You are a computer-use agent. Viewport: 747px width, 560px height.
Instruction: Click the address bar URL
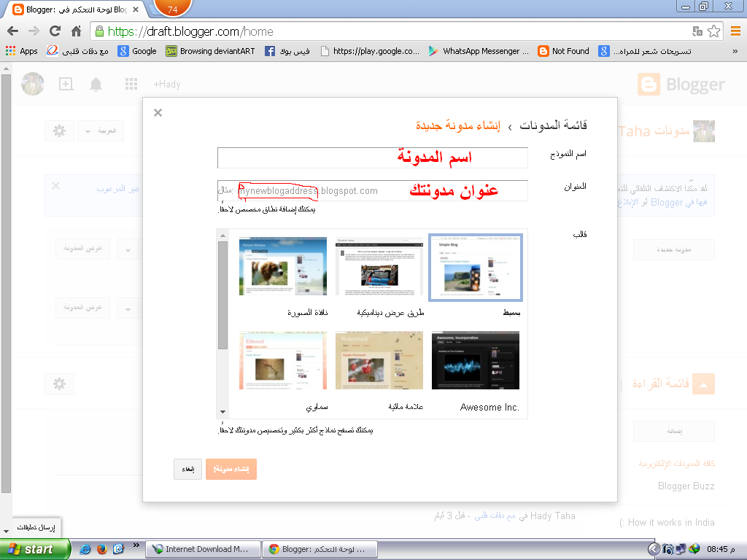[190, 31]
